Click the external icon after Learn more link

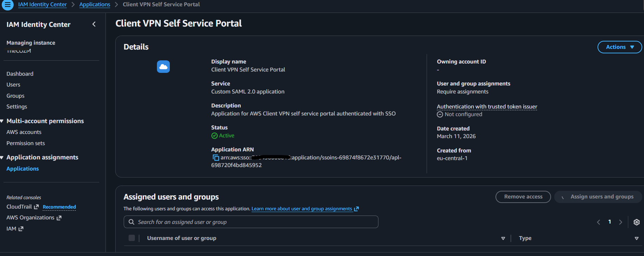tap(356, 209)
